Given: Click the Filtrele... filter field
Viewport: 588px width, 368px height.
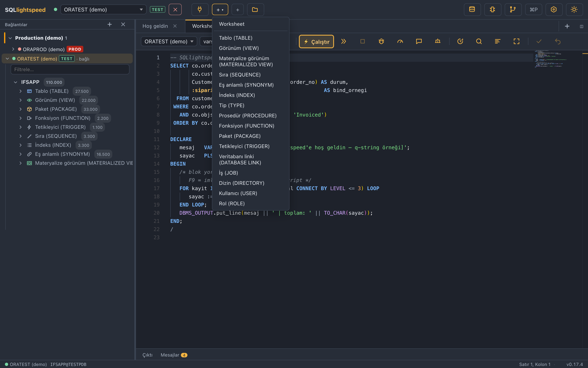Looking at the screenshot, I should point(70,69).
